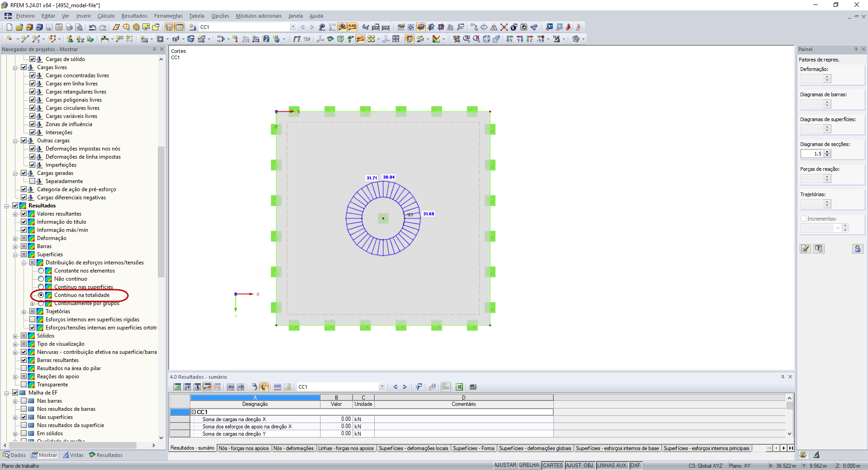Toggle the show values x.xx icon

(352, 27)
